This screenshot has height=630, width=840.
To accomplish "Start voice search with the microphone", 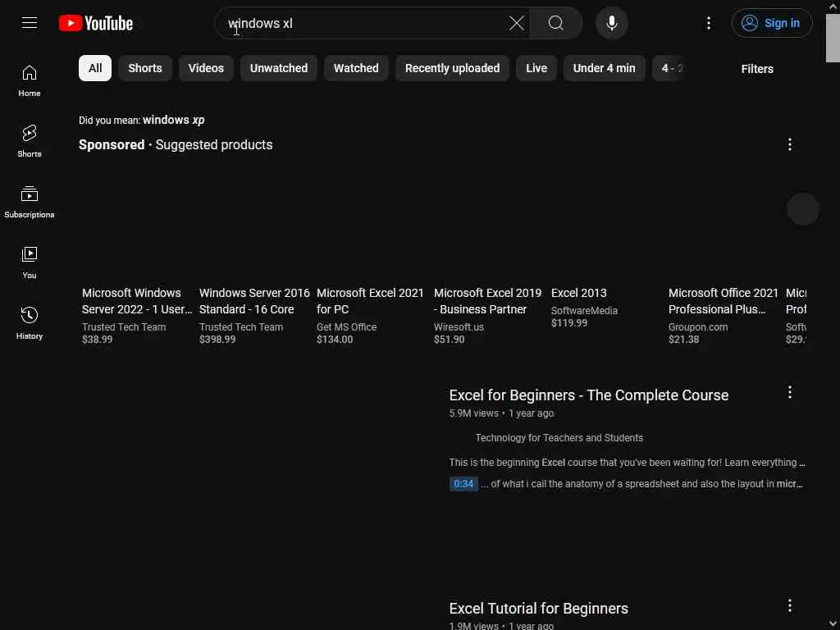I will coord(611,23).
